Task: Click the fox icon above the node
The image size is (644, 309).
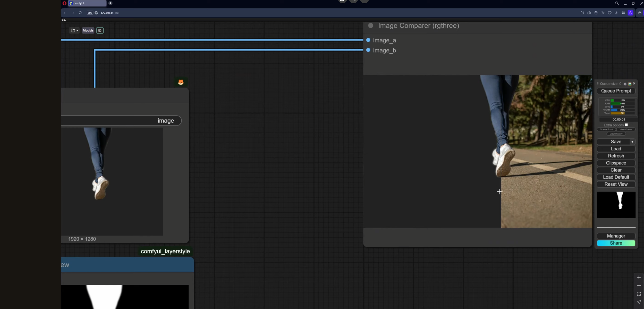Action: point(181,82)
